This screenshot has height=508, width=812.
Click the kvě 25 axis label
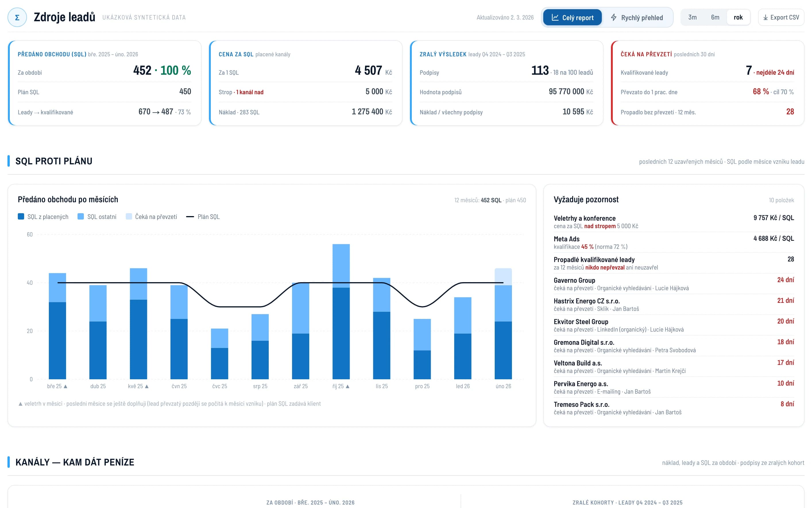coord(138,386)
